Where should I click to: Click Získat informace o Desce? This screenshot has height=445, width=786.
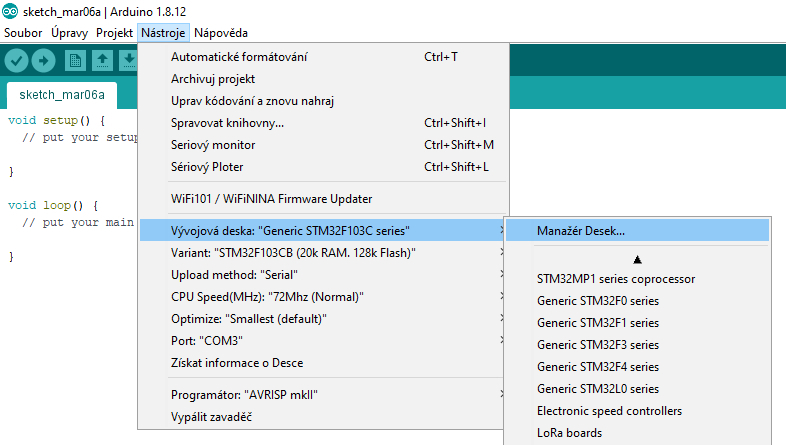click(x=323, y=363)
